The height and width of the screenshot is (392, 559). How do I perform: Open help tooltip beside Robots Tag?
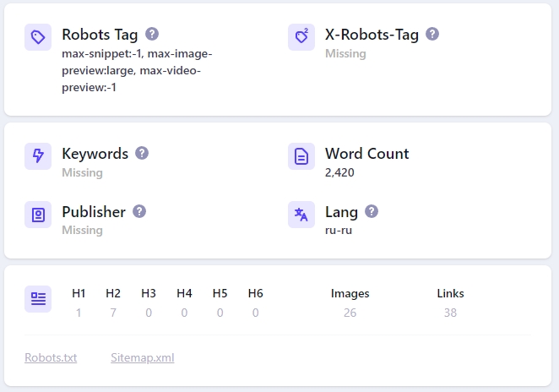tap(152, 34)
